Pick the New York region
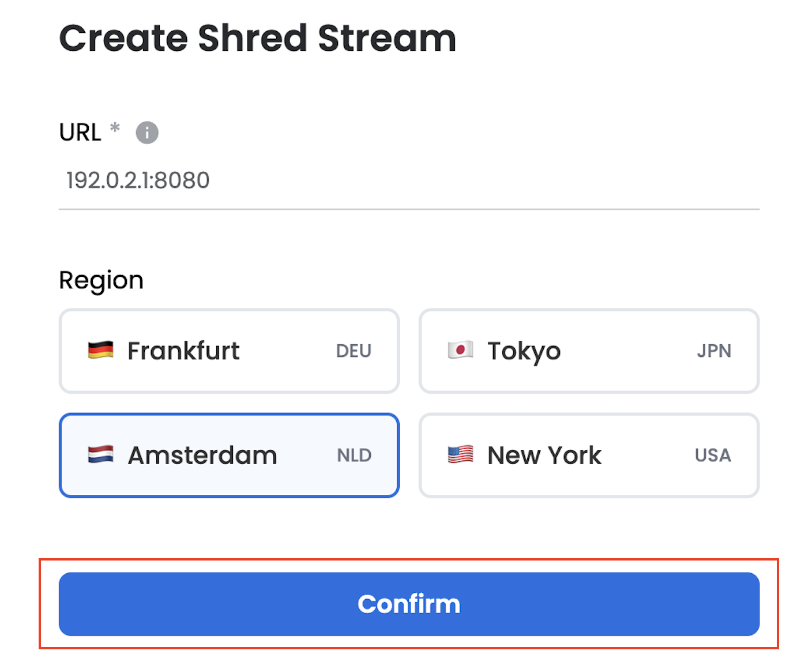This screenshot has height=662, width=812. tap(589, 455)
